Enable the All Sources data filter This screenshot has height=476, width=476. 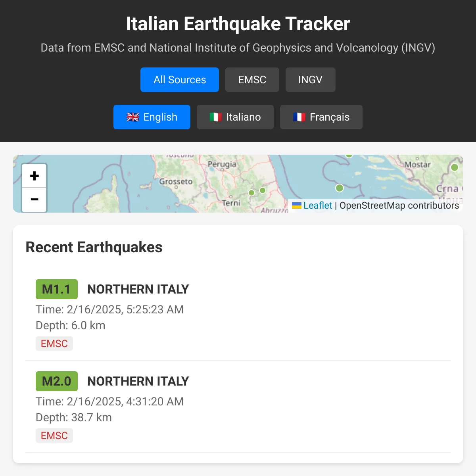[179, 80]
